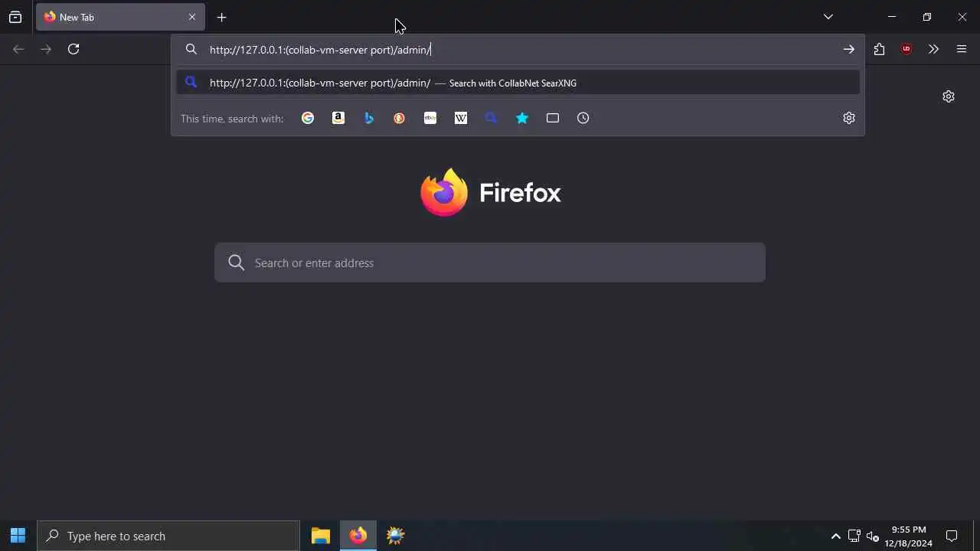This screenshot has height=551, width=980.
Task: Search this time with Amazon
Action: click(338, 118)
